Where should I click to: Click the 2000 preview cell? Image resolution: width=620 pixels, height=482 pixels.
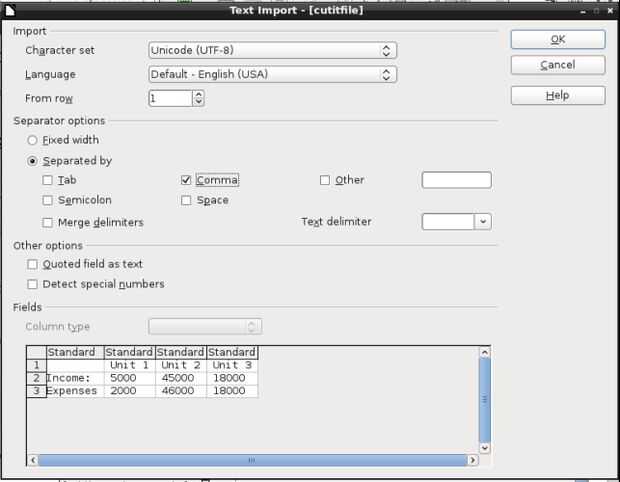point(129,391)
